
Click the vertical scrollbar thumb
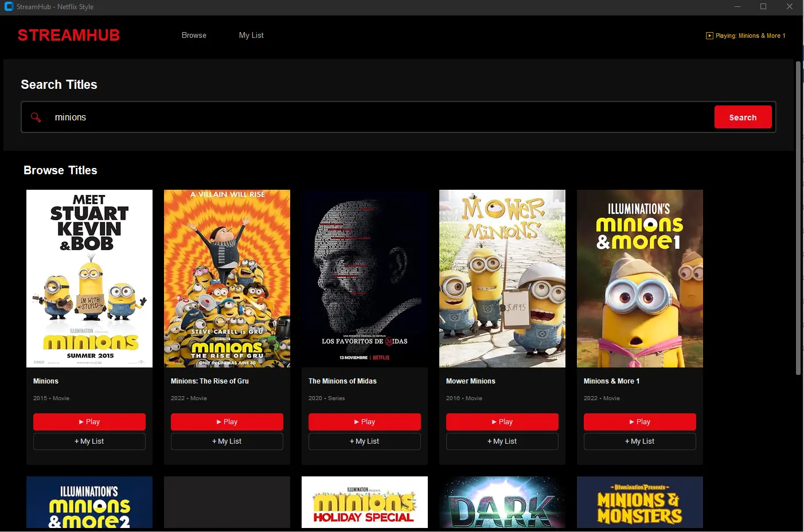(x=798, y=218)
